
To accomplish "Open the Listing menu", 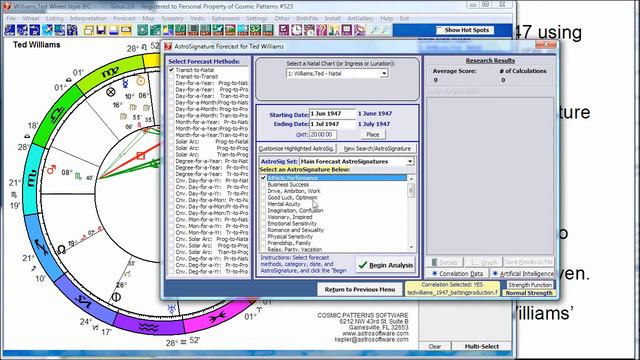I will pyautogui.click(x=55, y=19).
